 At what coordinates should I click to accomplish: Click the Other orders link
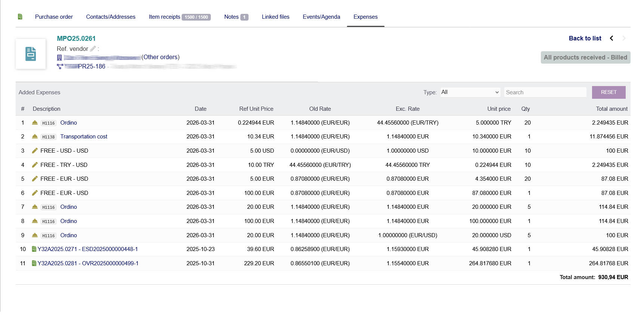pos(160,57)
